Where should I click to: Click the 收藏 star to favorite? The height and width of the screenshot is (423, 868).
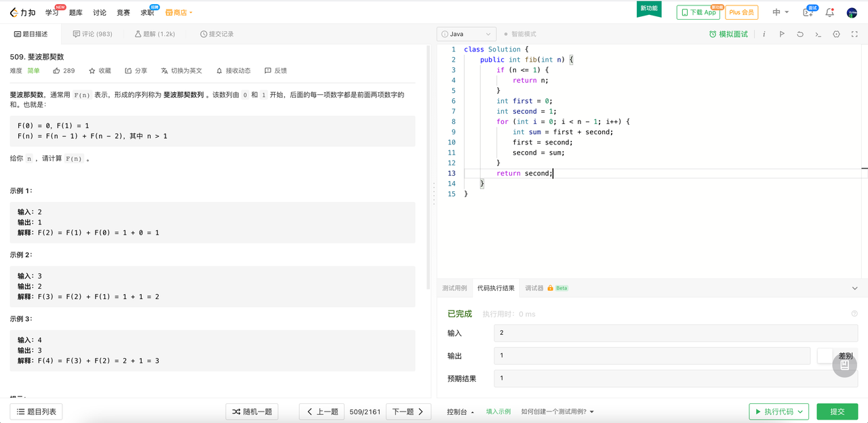[x=100, y=70]
